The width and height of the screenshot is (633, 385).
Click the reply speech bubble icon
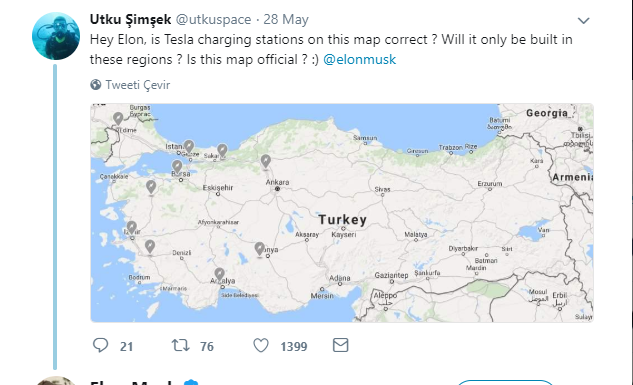(101, 345)
